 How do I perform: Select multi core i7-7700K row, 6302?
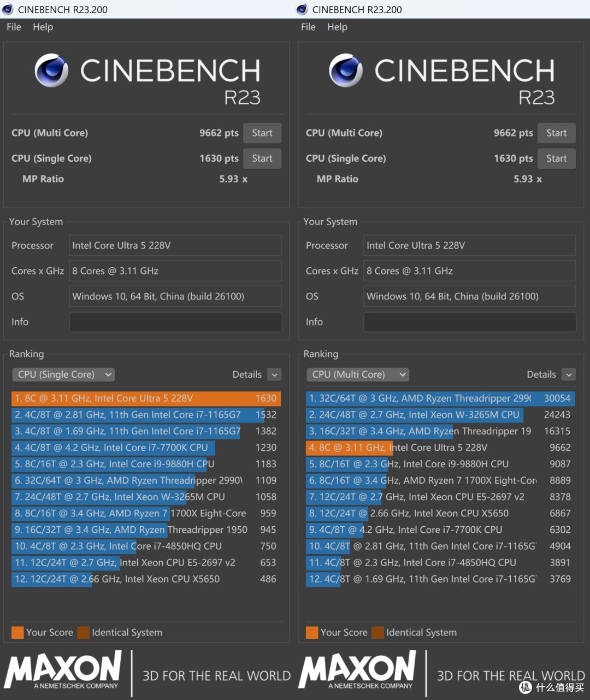[440, 530]
